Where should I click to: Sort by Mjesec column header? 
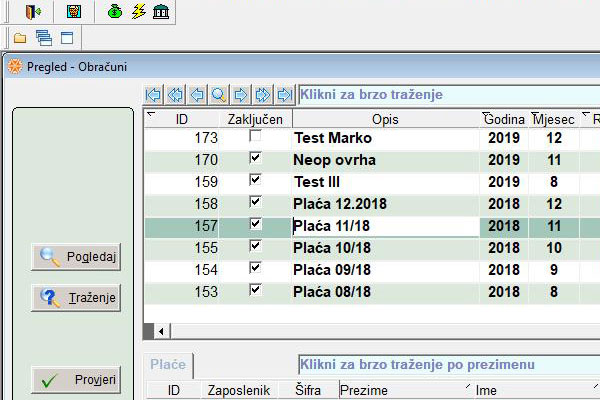pyautogui.click(x=553, y=119)
